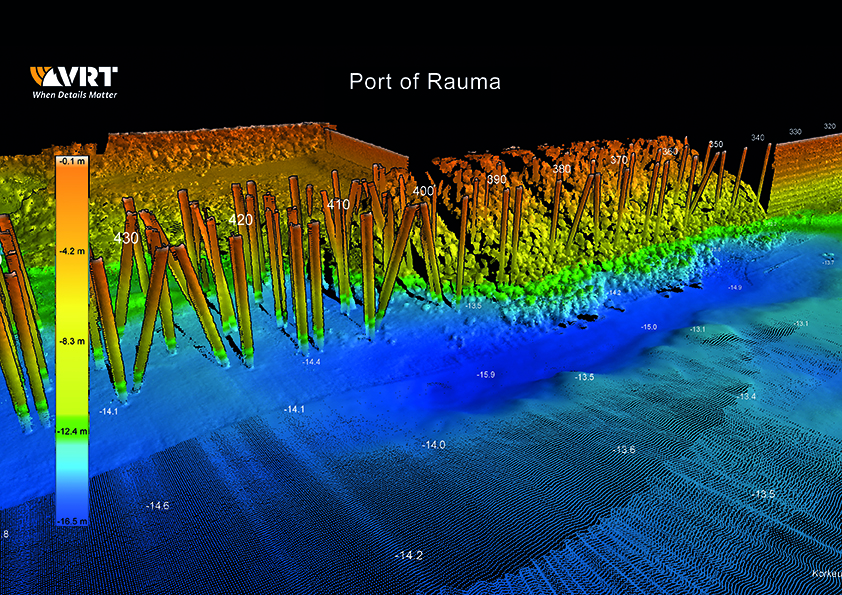Select the -8.3 m legend label

[x=71, y=342]
